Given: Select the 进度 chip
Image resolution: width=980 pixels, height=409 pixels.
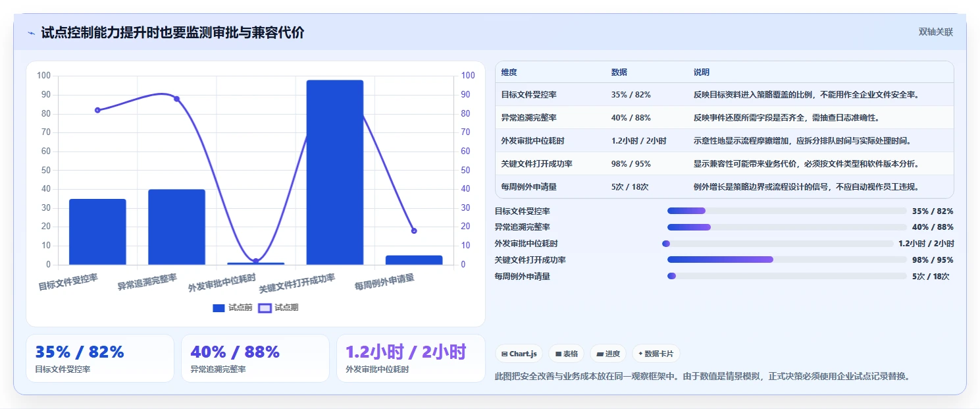Looking at the screenshot, I should pyautogui.click(x=608, y=354).
